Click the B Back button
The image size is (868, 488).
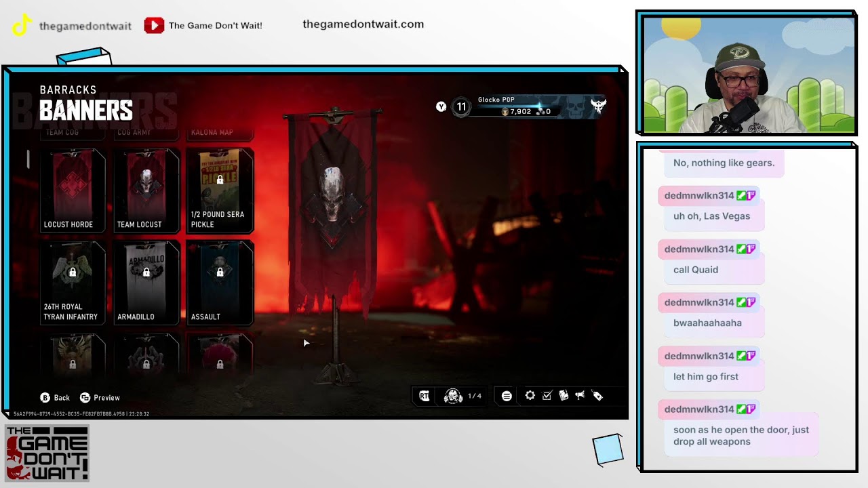point(55,398)
